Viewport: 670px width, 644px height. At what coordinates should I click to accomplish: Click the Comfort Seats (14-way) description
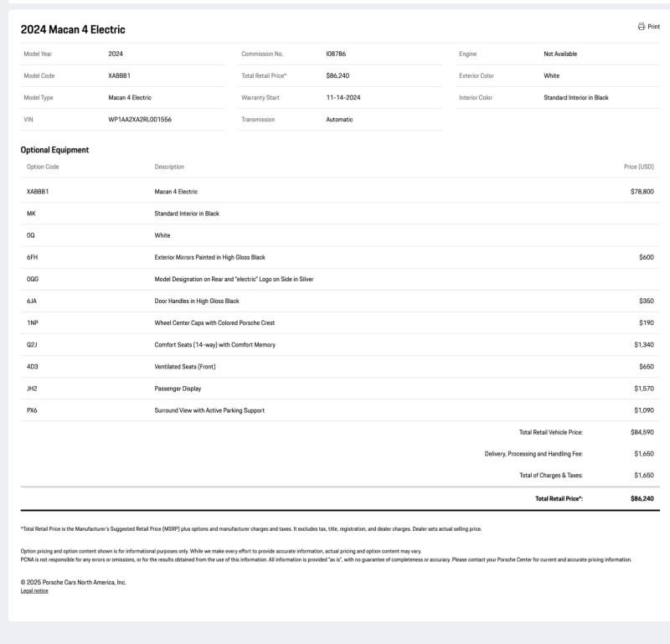[214, 345]
